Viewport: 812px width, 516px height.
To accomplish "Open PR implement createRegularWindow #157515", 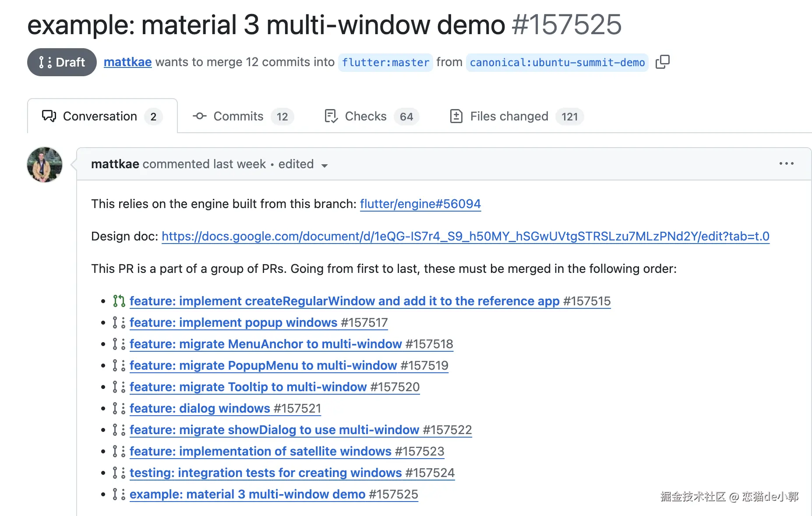I will [370, 301].
